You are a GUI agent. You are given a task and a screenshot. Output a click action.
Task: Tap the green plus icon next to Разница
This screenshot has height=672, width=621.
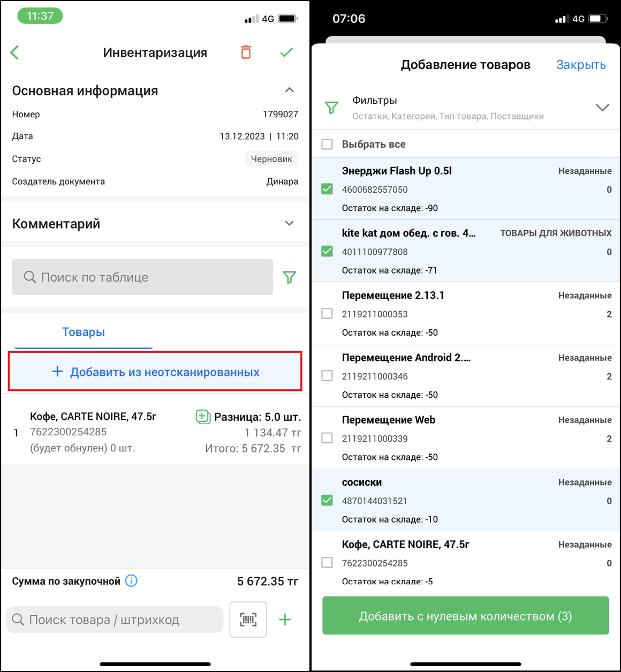pyautogui.click(x=203, y=417)
